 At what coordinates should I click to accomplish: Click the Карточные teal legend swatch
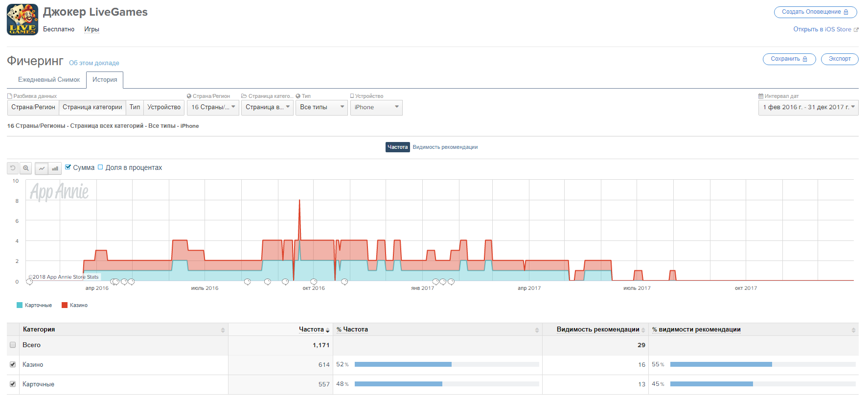point(20,305)
